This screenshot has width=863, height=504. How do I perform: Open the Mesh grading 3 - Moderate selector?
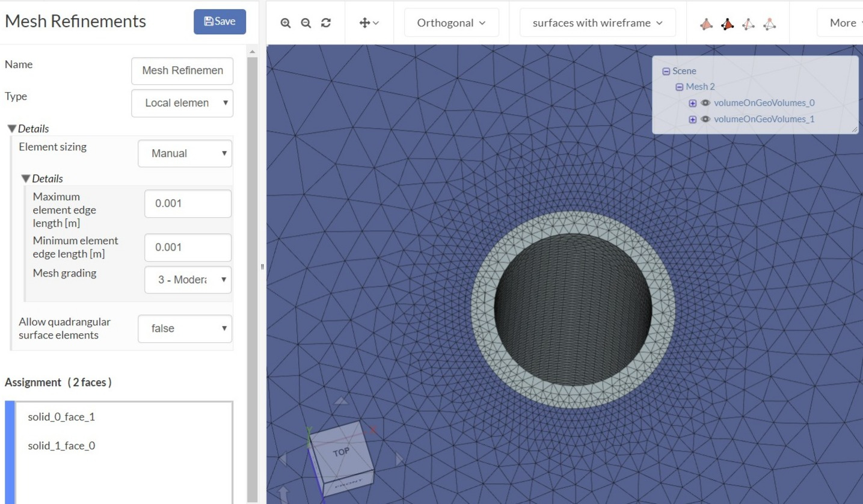188,280
